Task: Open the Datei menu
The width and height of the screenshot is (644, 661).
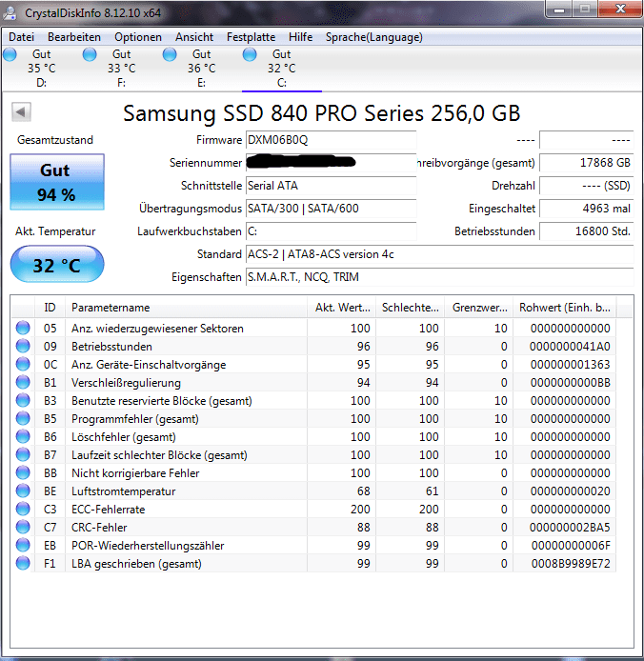Action: click(21, 37)
